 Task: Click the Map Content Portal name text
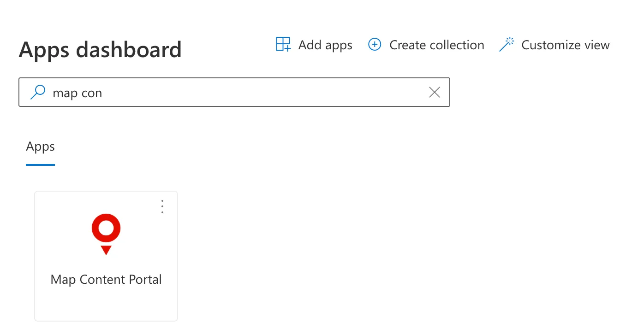(106, 280)
